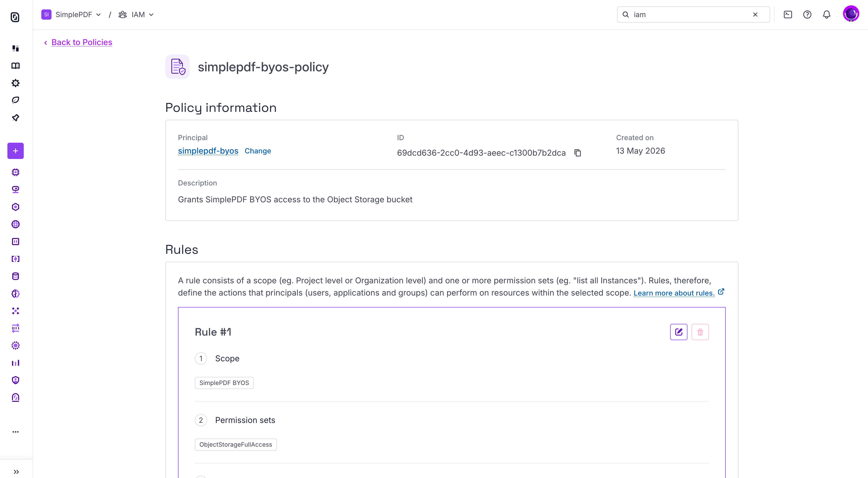Open the leaf environmental footprint sidebar icon

pyautogui.click(x=16, y=100)
